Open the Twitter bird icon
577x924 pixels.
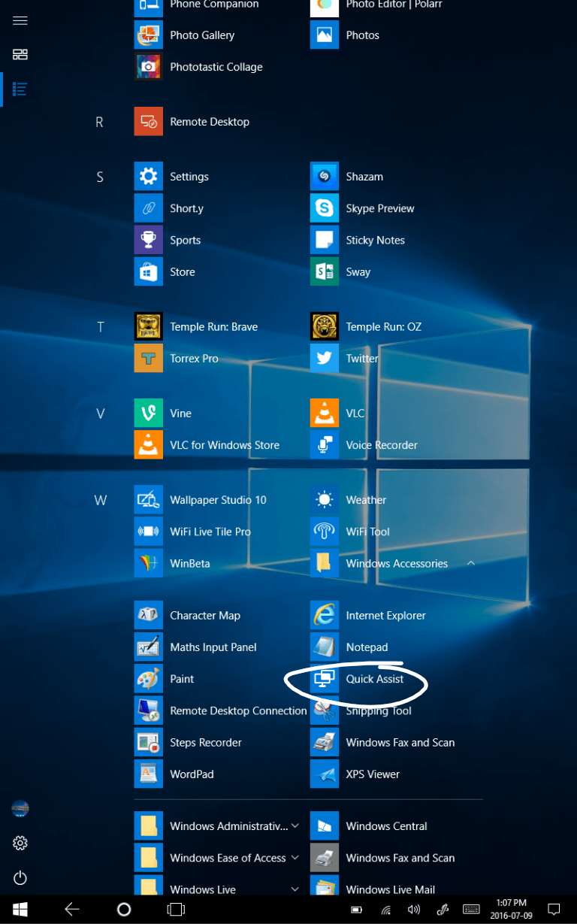tap(325, 358)
